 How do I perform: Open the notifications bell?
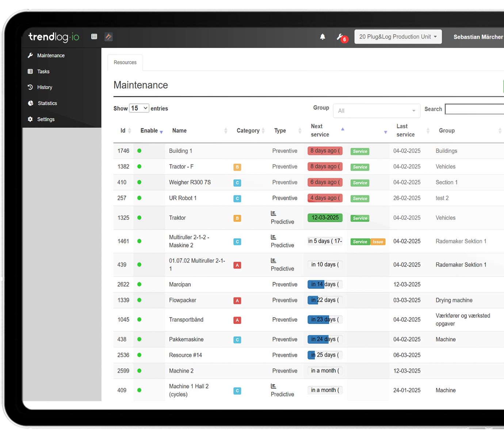click(322, 36)
